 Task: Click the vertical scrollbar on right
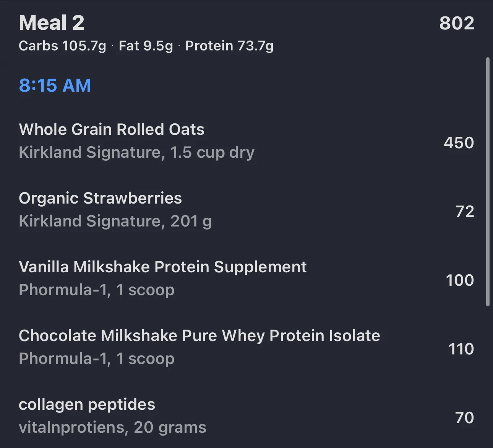[x=488, y=182]
